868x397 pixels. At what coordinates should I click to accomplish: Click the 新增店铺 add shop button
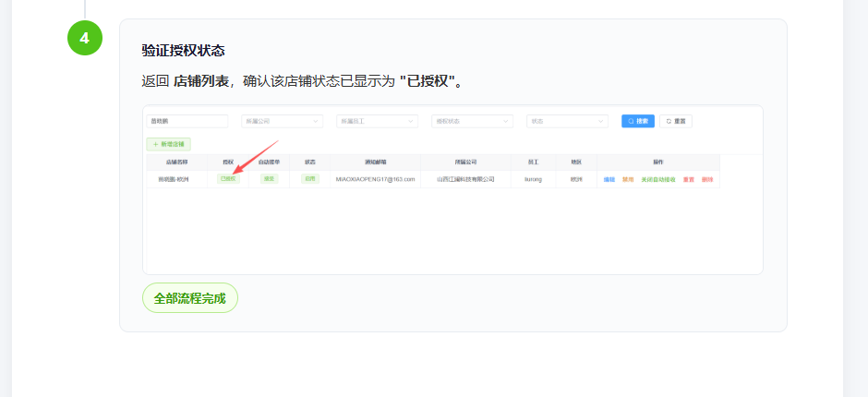(x=169, y=144)
